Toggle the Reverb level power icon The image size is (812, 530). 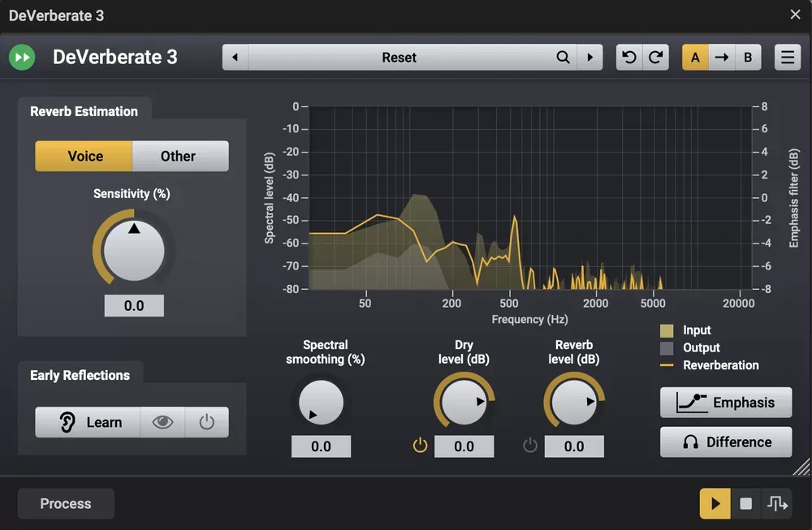click(x=530, y=445)
